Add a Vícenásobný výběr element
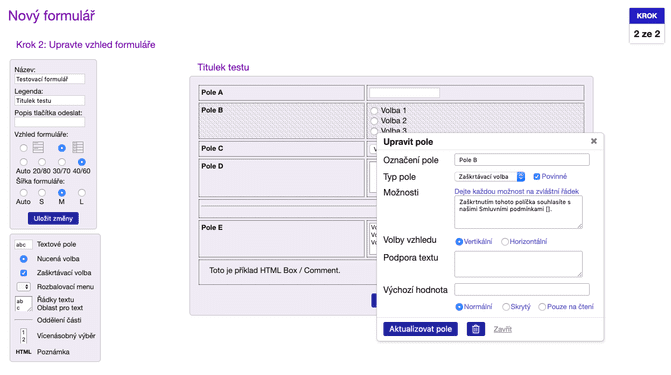The image size is (671, 375). pos(66,336)
